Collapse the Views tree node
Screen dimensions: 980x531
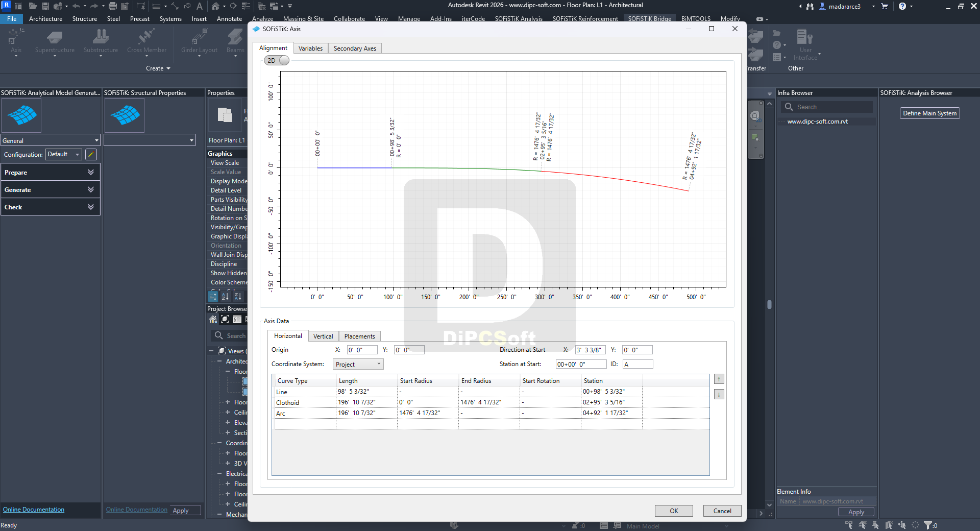pos(211,351)
